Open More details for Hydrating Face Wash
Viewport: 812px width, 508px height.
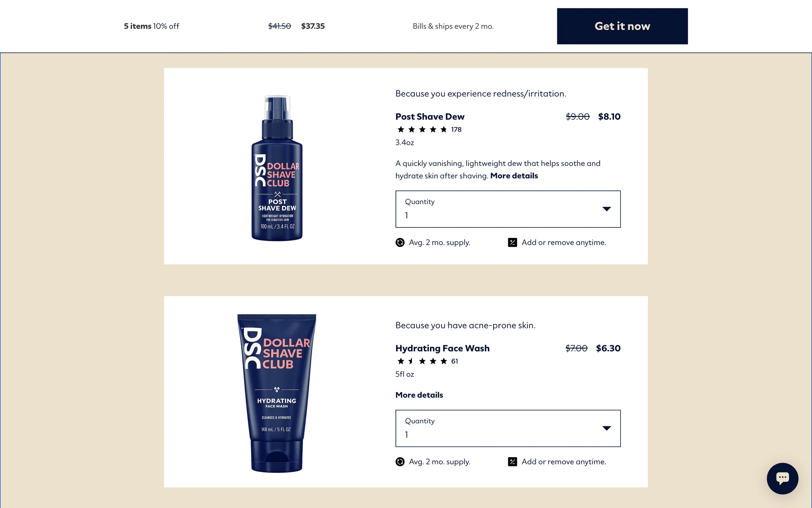[x=419, y=395]
